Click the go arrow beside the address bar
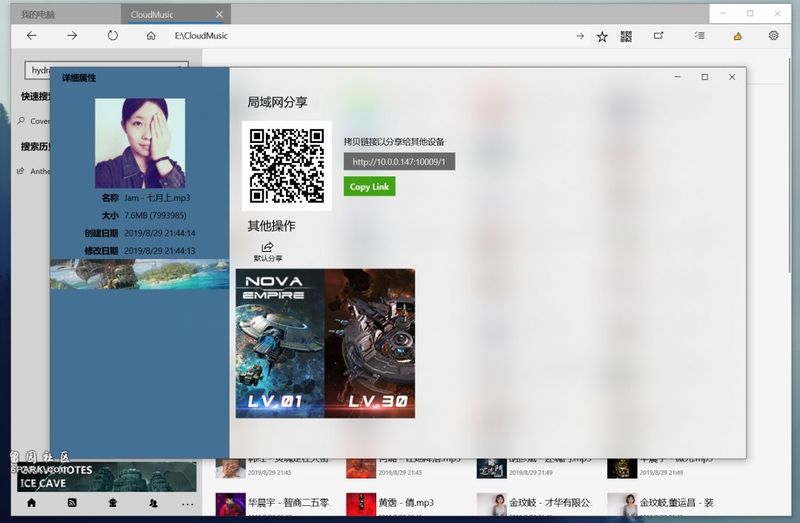800x523 pixels. 580,36
